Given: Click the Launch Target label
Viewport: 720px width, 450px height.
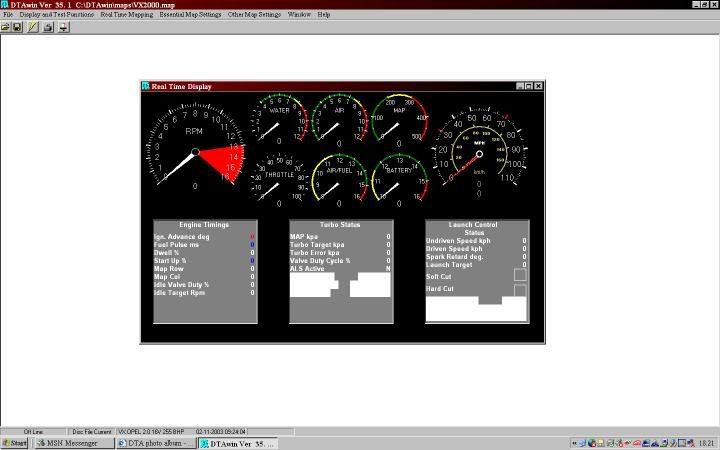Looking at the screenshot, I should [x=449, y=265].
